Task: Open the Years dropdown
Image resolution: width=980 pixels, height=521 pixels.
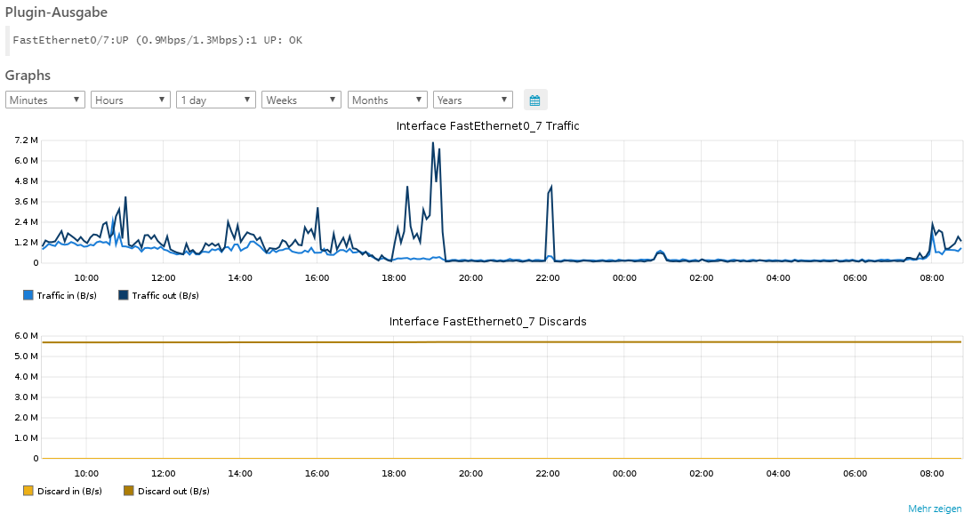Action: pos(472,99)
